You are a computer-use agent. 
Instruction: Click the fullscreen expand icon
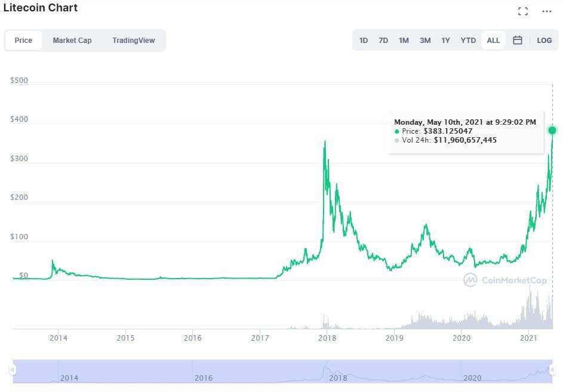(523, 11)
